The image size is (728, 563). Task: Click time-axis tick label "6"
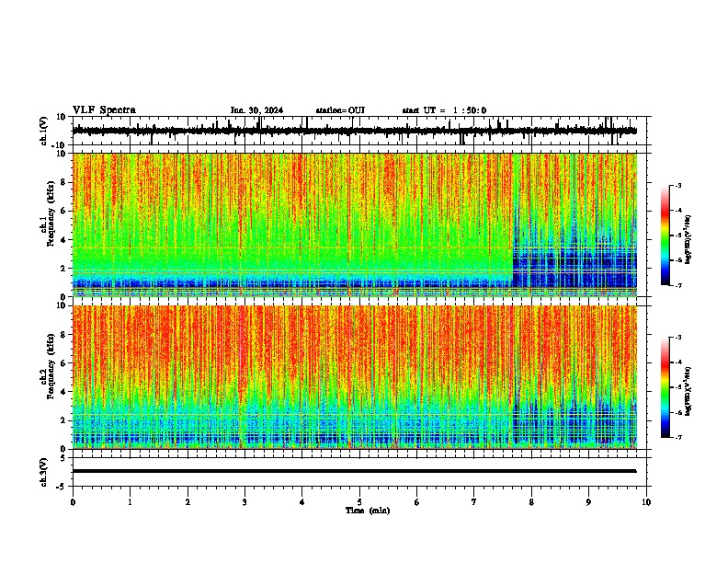click(x=416, y=502)
